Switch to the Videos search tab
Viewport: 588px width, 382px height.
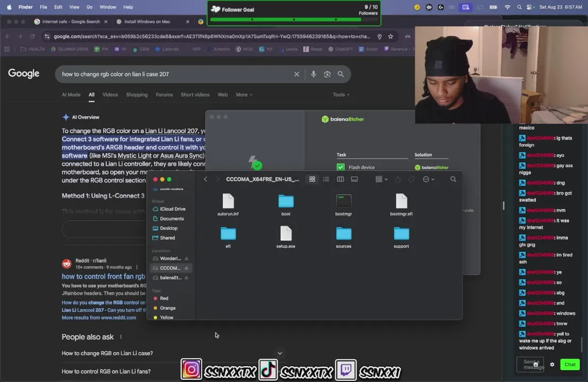click(x=110, y=94)
